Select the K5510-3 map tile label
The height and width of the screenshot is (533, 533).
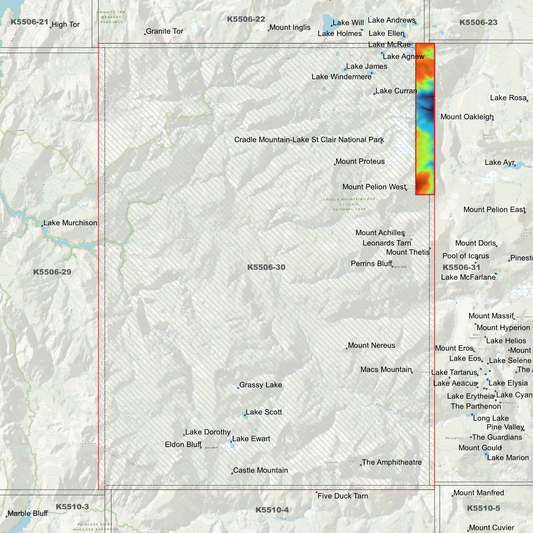pyautogui.click(x=72, y=507)
